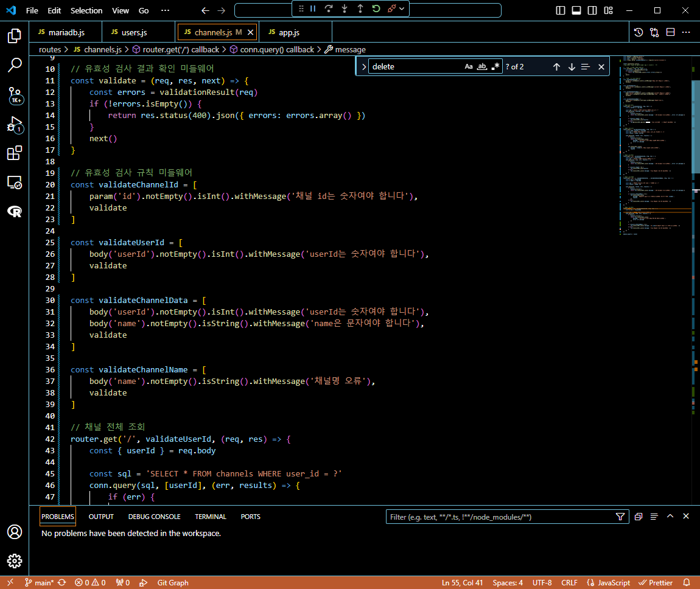Image resolution: width=700 pixels, height=589 pixels.
Task: Switch to OUTPUT panel tab
Action: pos(101,517)
